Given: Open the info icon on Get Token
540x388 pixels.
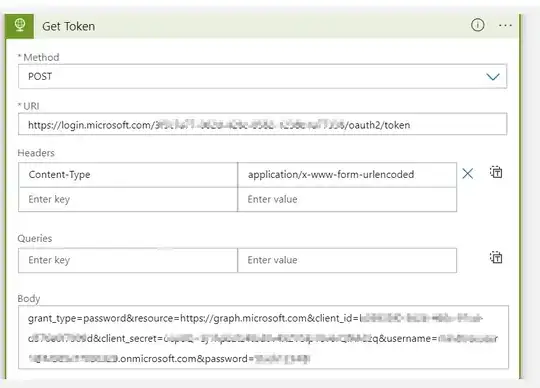Looking at the screenshot, I should point(477,25).
